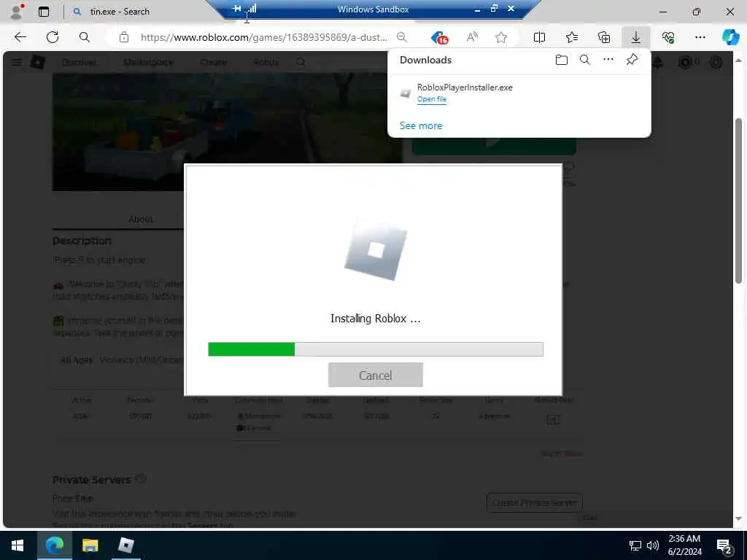Open the tab actions menu icon

(43, 12)
